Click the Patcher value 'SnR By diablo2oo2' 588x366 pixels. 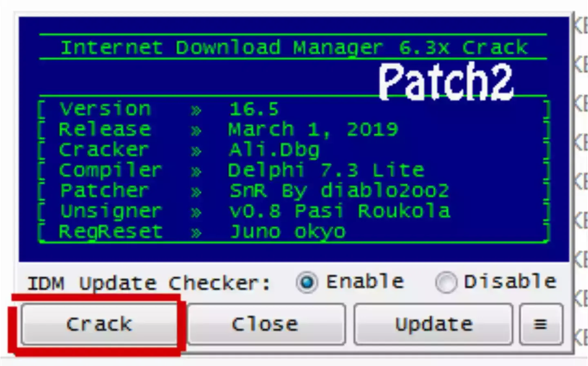[339, 191]
